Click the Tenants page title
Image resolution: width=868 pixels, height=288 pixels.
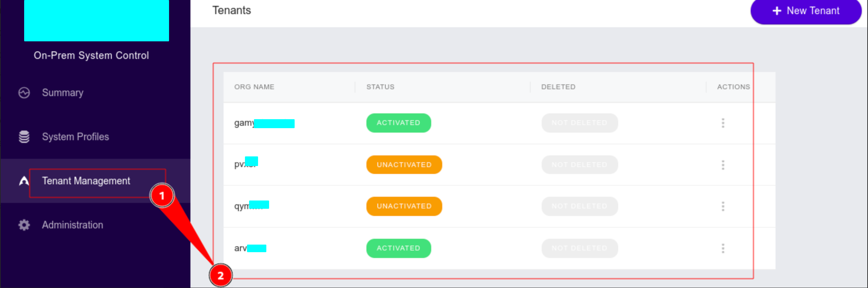click(x=231, y=10)
